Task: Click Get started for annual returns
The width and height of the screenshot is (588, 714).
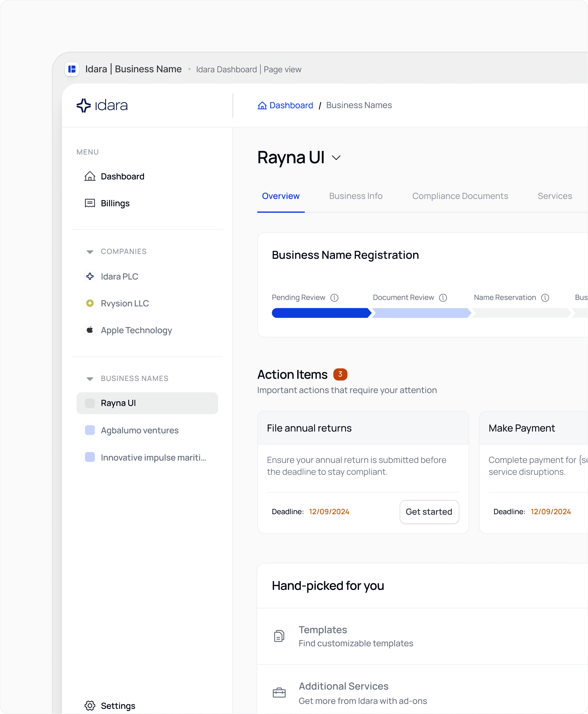Action: click(x=429, y=512)
